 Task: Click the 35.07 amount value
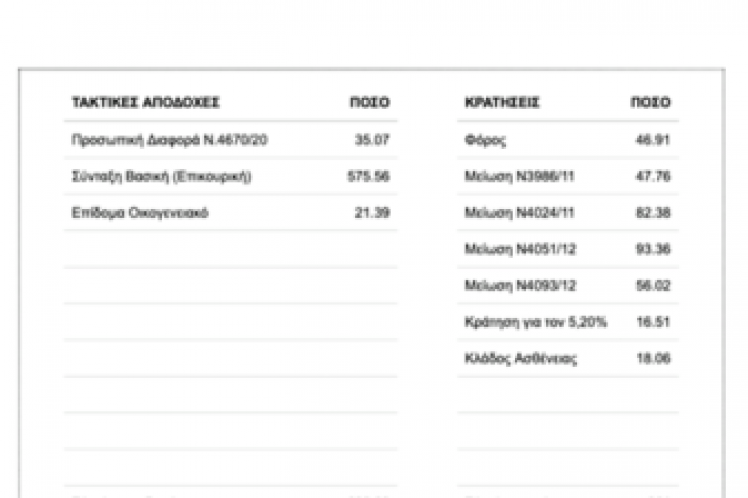click(x=372, y=140)
